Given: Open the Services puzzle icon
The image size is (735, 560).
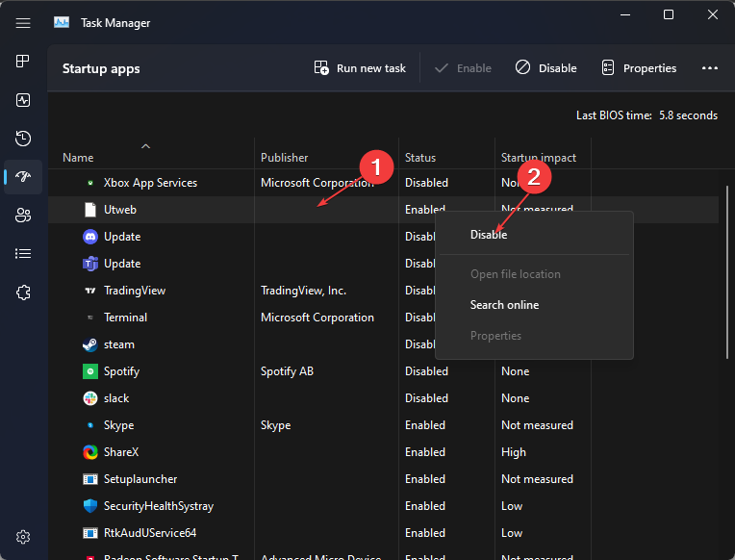Looking at the screenshot, I should [x=23, y=293].
